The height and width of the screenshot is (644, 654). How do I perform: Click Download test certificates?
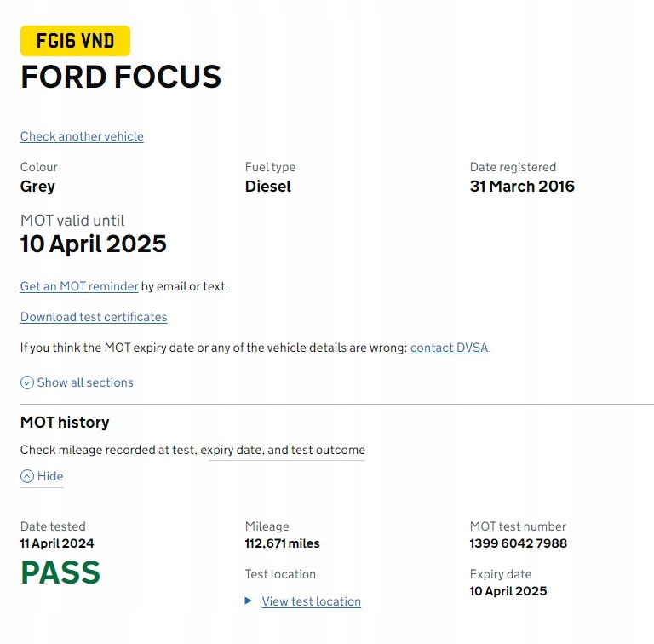(x=94, y=317)
